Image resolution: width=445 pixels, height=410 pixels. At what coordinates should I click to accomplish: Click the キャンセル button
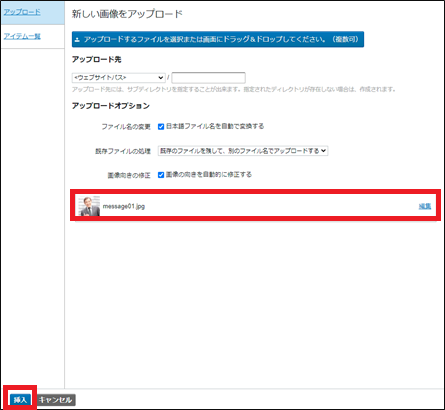56,400
